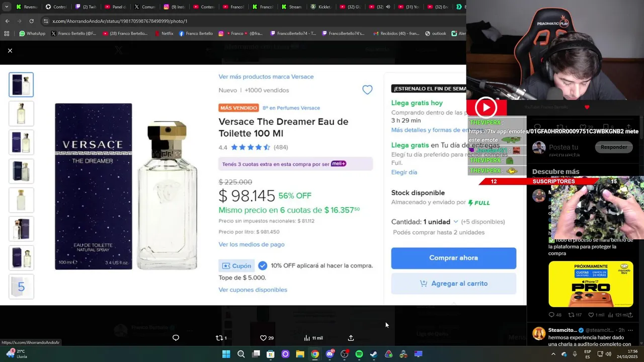Reload the current page

point(31,21)
